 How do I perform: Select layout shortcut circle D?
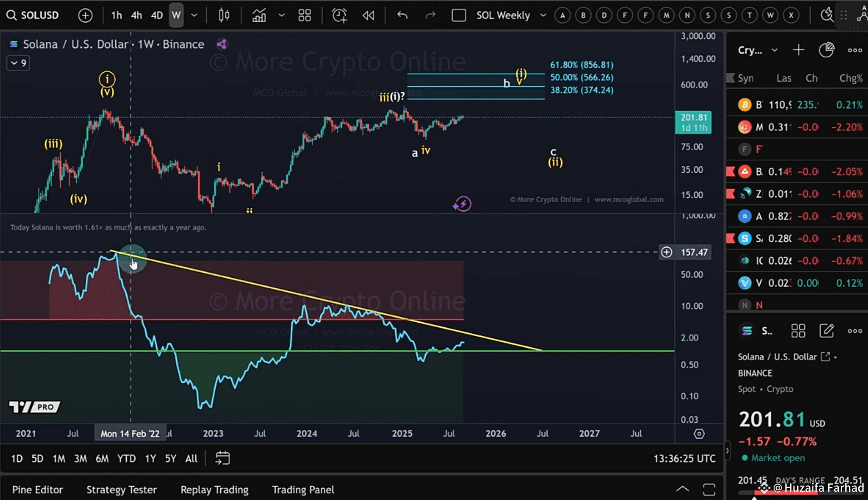604,15
